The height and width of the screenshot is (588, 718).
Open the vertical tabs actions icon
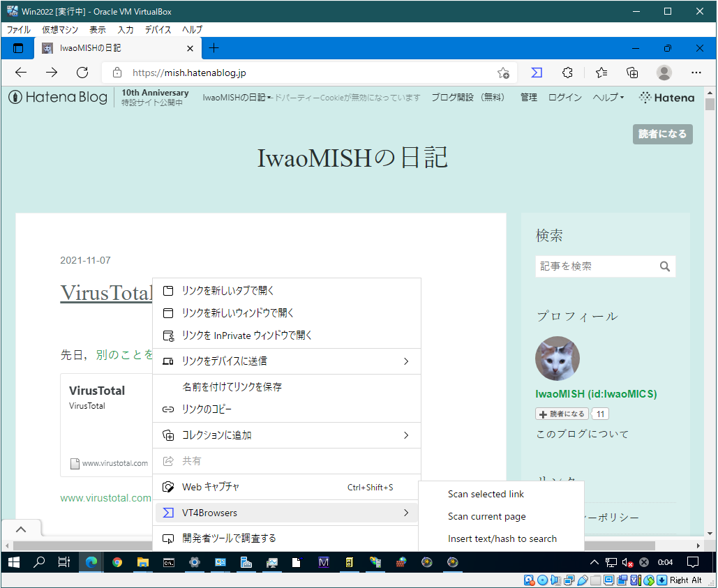tap(18, 48)
